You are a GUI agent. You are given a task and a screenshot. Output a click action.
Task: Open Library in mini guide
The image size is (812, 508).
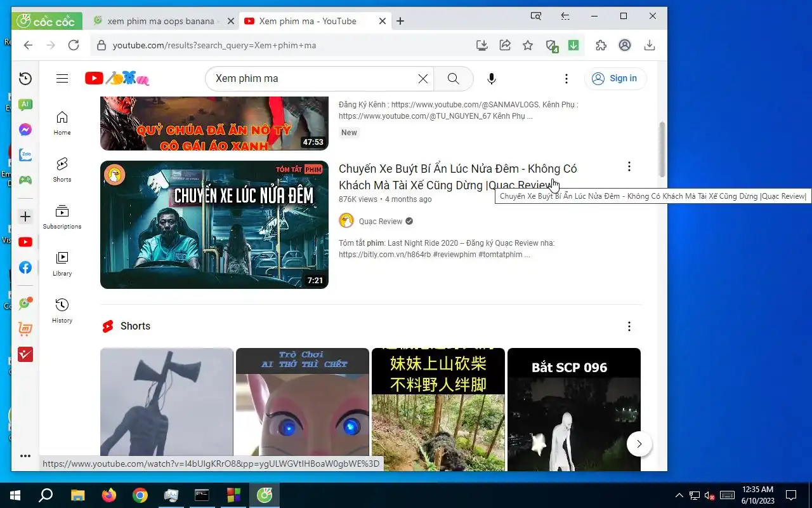[62, 264]
